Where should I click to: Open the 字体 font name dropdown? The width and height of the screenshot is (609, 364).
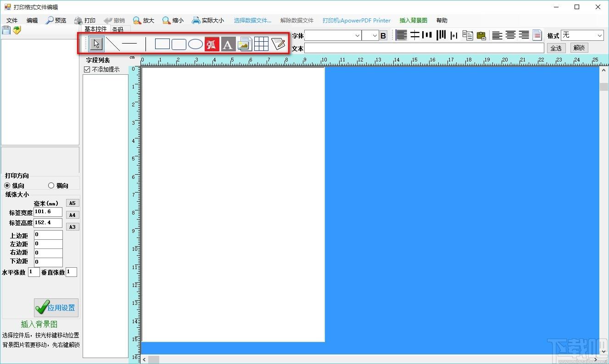pyautogui.click(x=333, y=35)
